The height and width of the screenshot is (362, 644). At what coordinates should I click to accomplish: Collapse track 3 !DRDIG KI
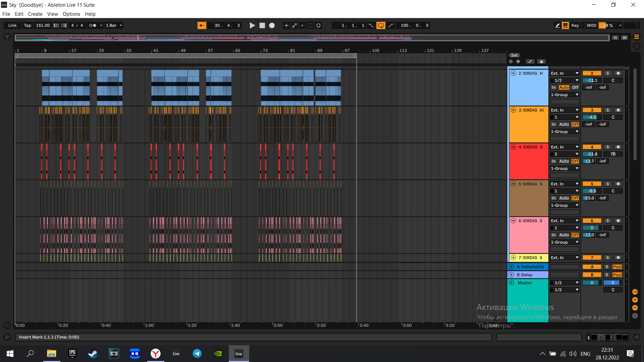(513, 110)
